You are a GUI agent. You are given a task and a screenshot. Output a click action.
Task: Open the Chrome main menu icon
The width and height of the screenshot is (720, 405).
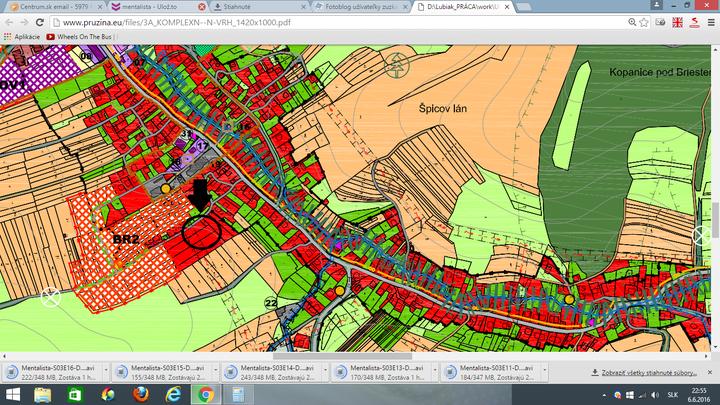click(707, 21)
